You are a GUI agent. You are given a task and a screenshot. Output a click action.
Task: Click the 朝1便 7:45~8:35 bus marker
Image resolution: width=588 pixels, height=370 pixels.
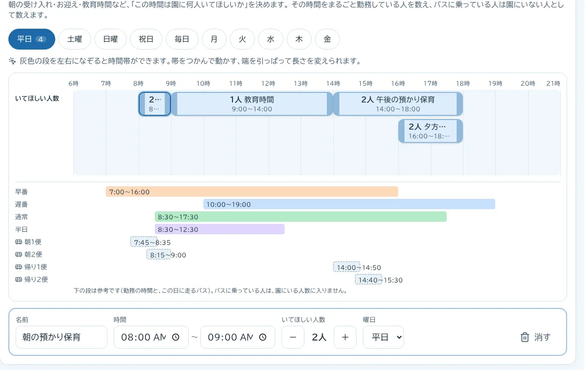pyautogui.click(x=144, y=242)
